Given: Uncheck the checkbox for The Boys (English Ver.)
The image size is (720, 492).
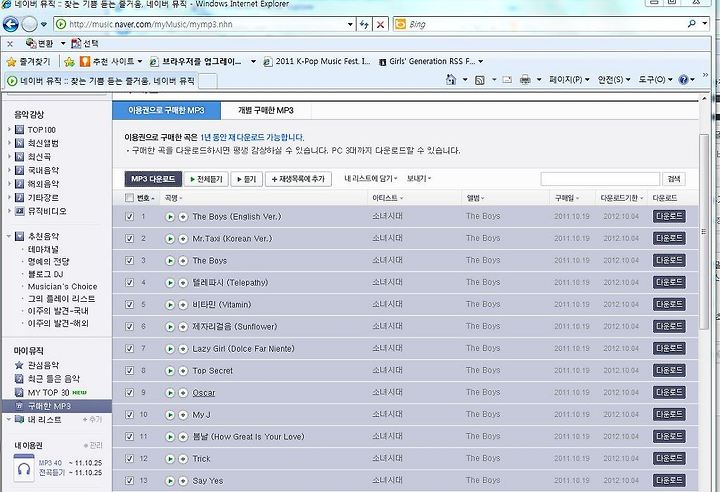Looking at the screenshot, I should coord(129,216).
